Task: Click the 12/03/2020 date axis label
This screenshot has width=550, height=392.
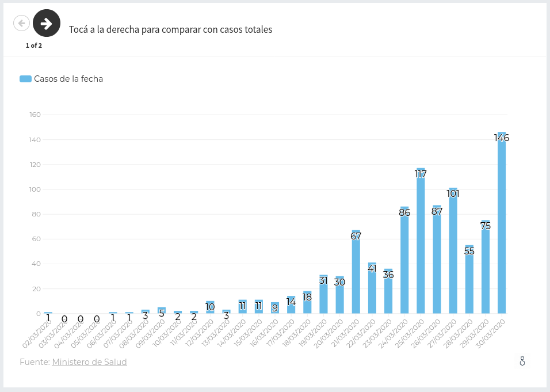Action: (199, 334)
